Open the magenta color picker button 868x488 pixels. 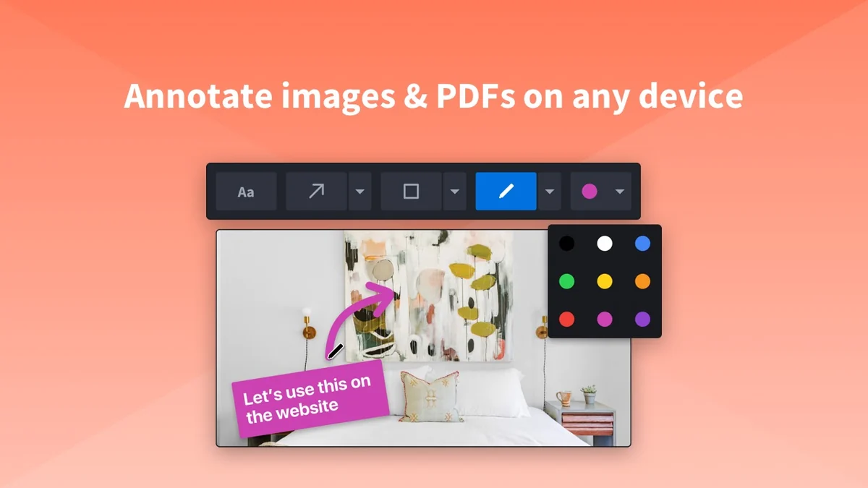[x=590, y=192]
